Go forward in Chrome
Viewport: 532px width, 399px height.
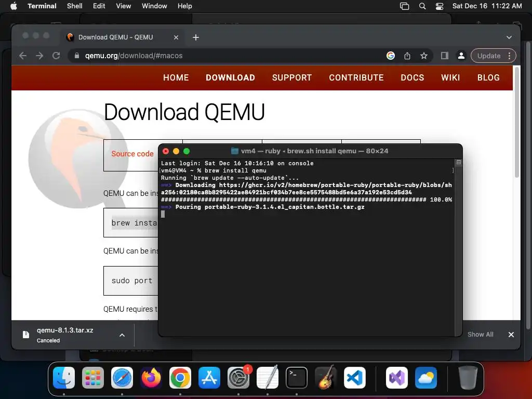39,56
